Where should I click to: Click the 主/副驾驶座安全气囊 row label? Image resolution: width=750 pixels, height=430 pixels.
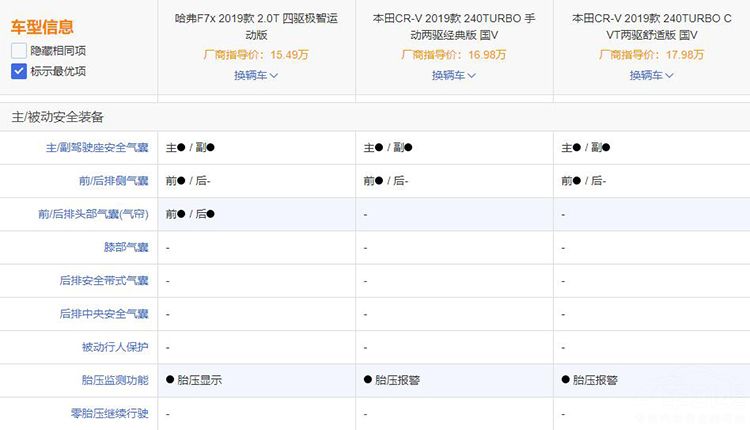click(97, 148)
